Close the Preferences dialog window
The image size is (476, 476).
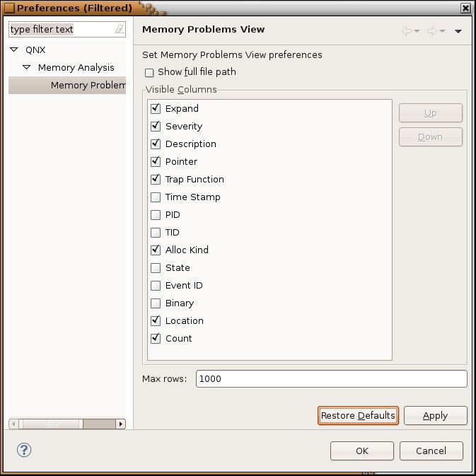click(465, 8)
